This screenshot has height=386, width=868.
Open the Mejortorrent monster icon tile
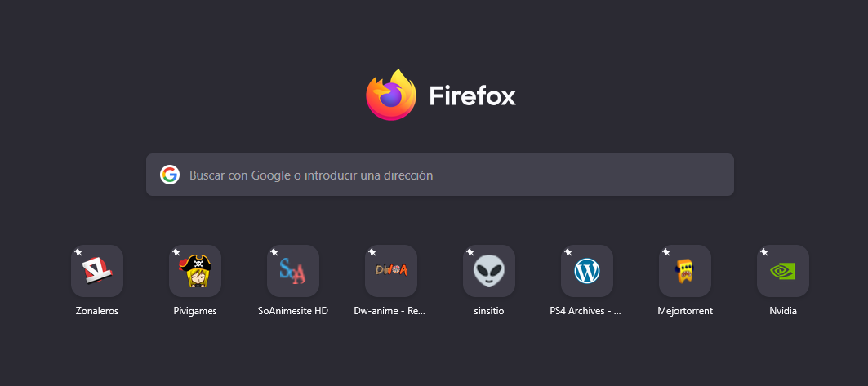[685, 271]
